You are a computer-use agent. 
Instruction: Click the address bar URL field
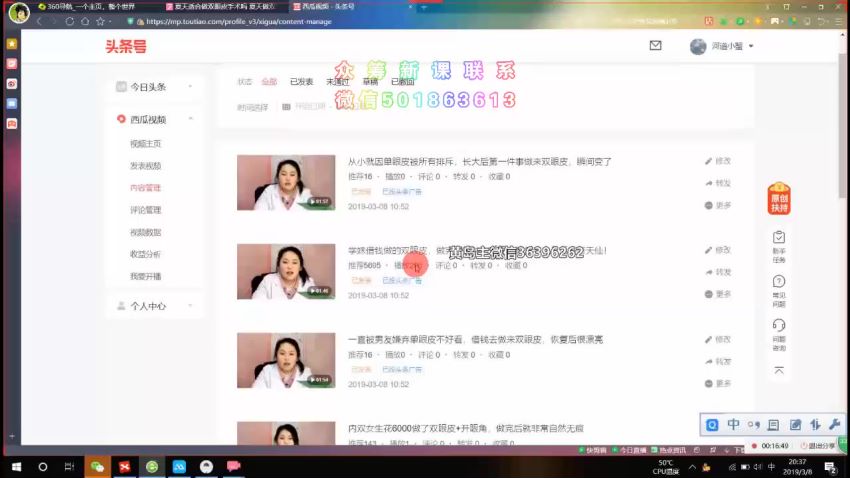(x=239, y=22)
